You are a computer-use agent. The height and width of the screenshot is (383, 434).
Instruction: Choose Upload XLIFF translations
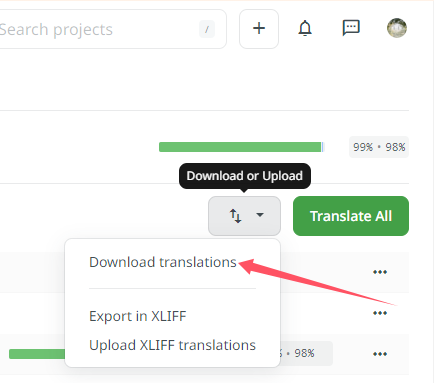tap(172, 345)
